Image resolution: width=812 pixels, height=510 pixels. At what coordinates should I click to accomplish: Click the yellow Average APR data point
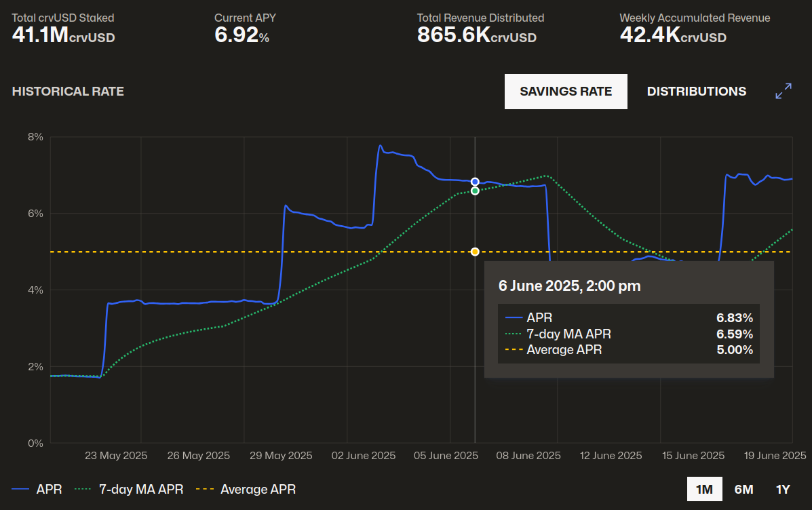(475, 252)
